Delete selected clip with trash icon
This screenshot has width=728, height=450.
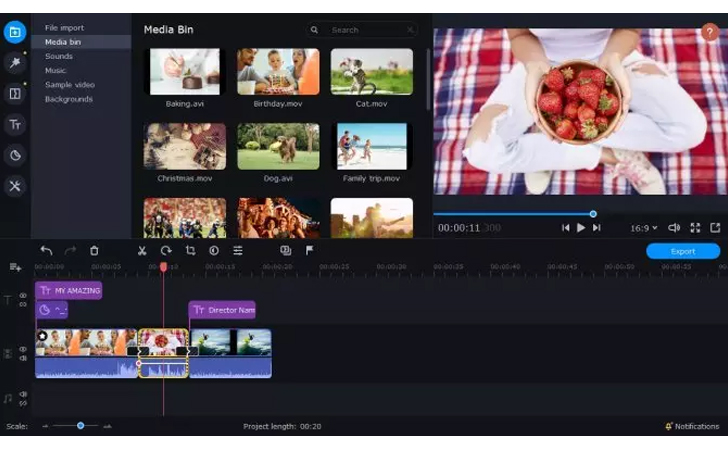94,251
